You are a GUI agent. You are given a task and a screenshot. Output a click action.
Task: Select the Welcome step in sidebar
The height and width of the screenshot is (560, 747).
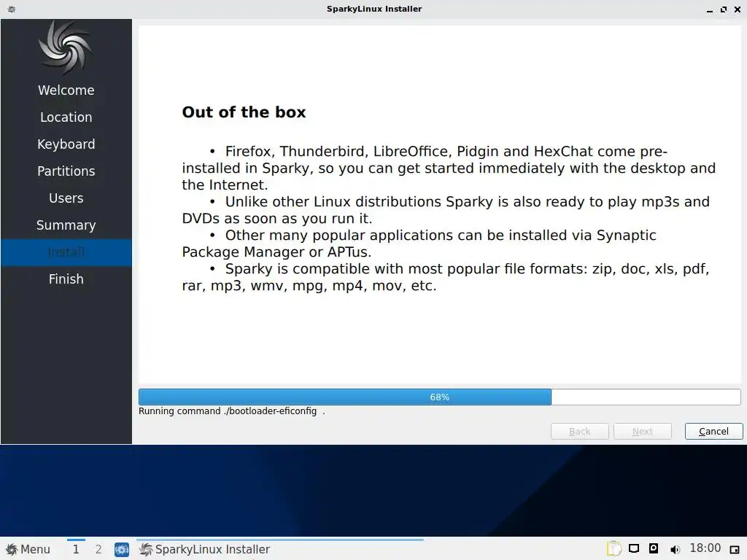66,90
